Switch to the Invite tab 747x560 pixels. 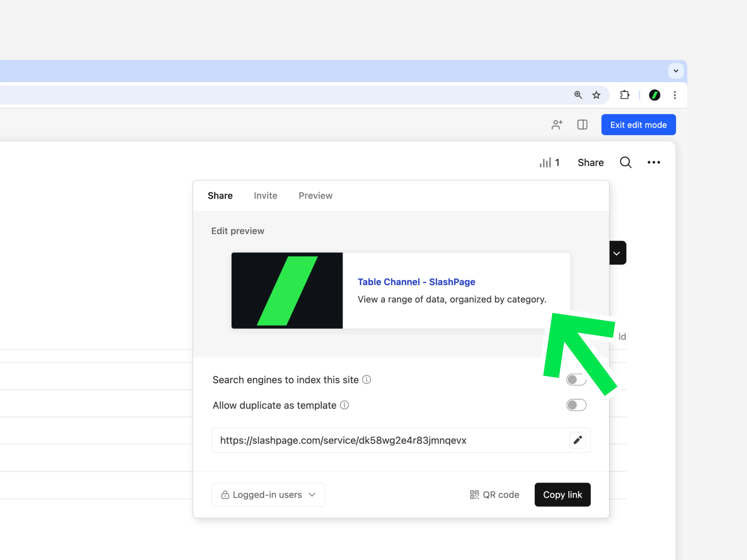pos(265,196)
